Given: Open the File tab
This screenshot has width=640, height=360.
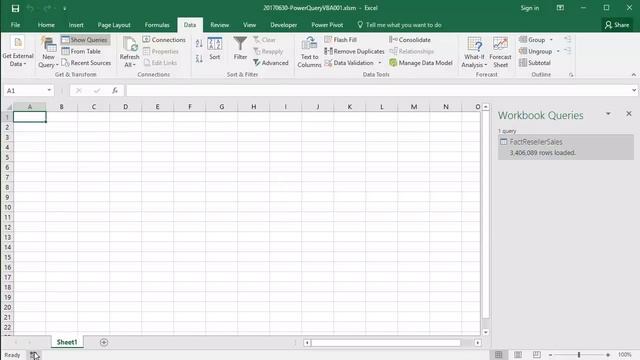Looking at the screenshot, I should pyautogui.click(x=15, y=25).
